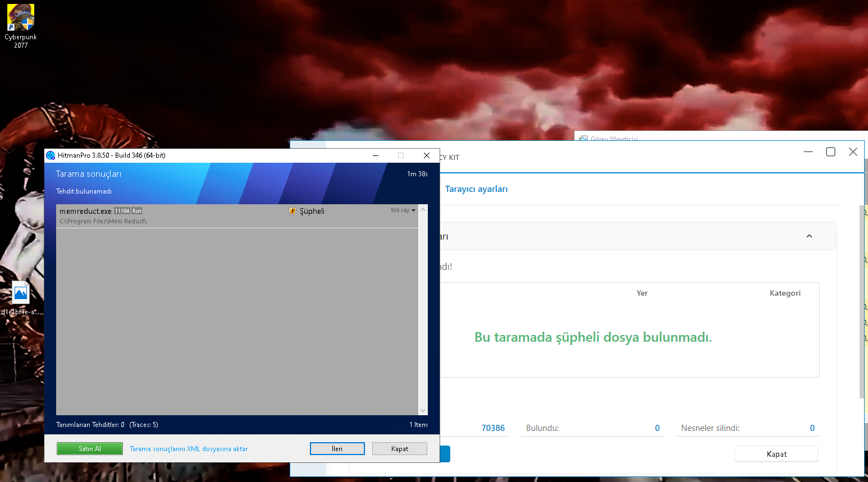The width and height of the screenshot is (868, 482).
Task: Click the blue button behind the HitmanPro window
Action: pos(445,454)
